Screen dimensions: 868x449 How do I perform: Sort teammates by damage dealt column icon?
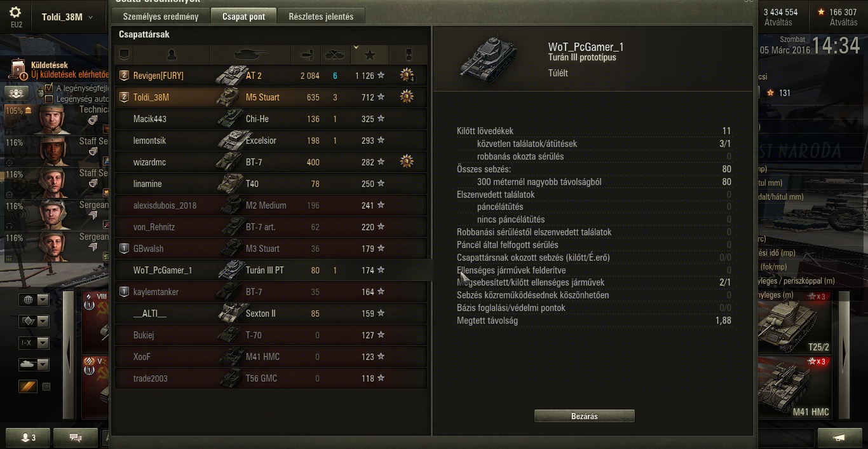[306, 55]
